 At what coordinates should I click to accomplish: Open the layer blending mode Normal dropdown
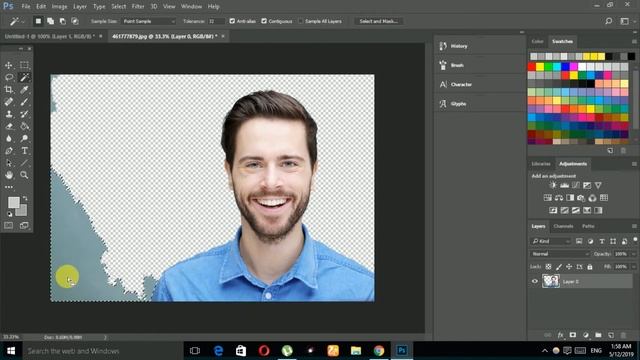560,254
